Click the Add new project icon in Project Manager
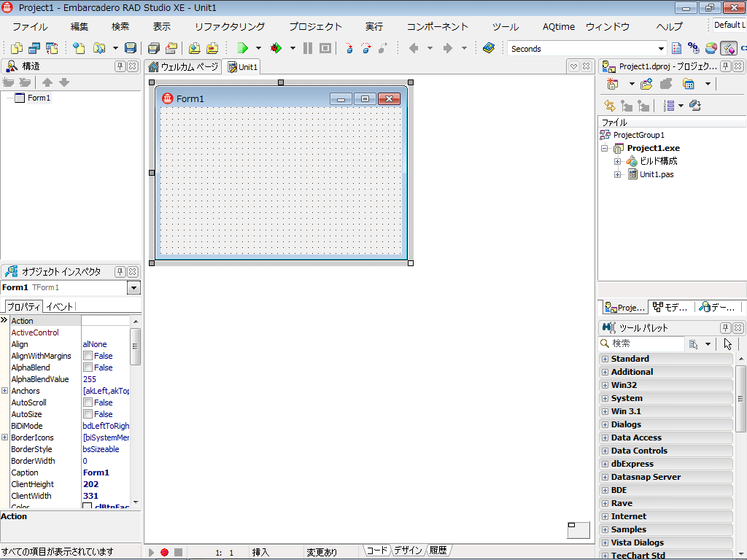 (612, 85)
